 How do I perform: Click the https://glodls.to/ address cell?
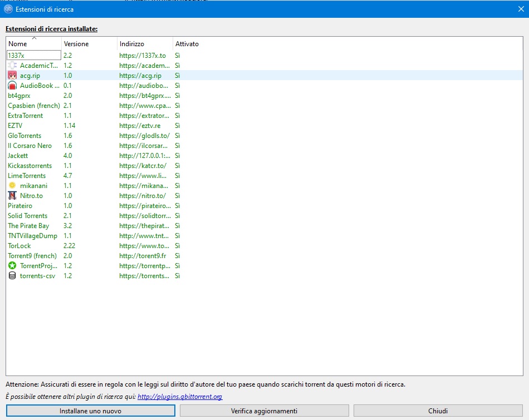tap(144, 136)
